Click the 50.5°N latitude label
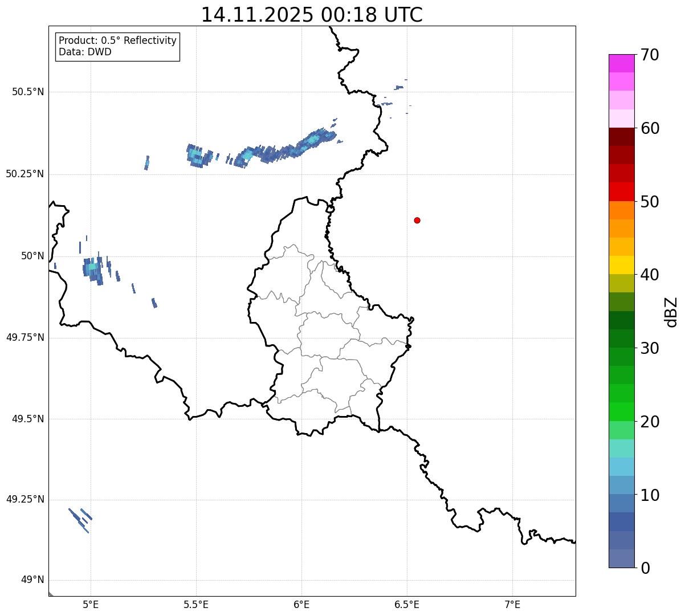 28,92
